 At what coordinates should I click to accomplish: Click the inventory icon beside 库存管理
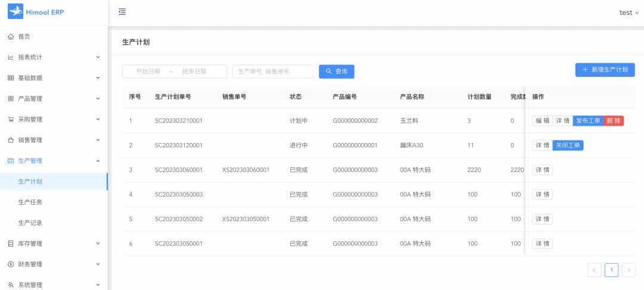[11, 244]
